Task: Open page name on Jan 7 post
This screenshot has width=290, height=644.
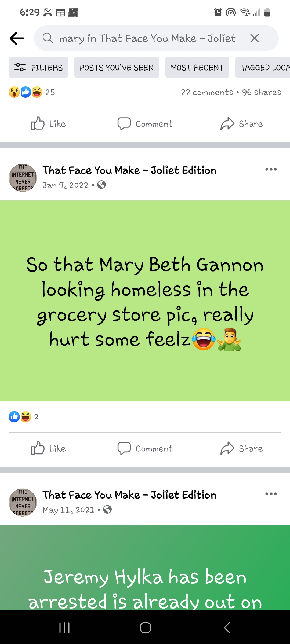Action: pos(129,170)
